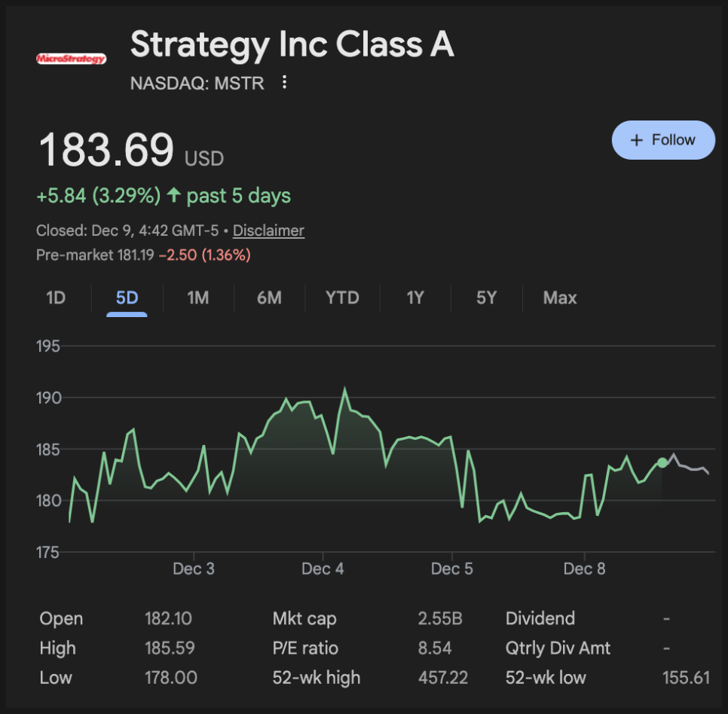The height and width of the screenshot is (714, 728).
Task: Select the 1D time range tab
Action: 56,297
